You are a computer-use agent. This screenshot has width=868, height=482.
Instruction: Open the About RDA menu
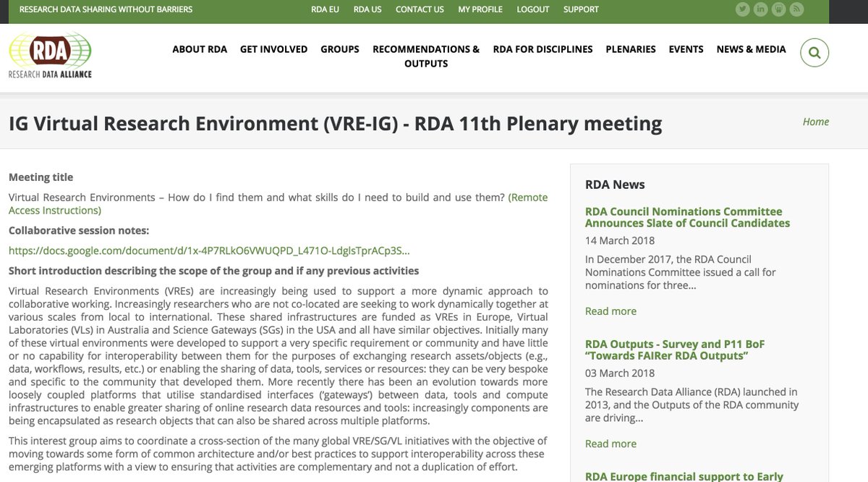(200, 49)
